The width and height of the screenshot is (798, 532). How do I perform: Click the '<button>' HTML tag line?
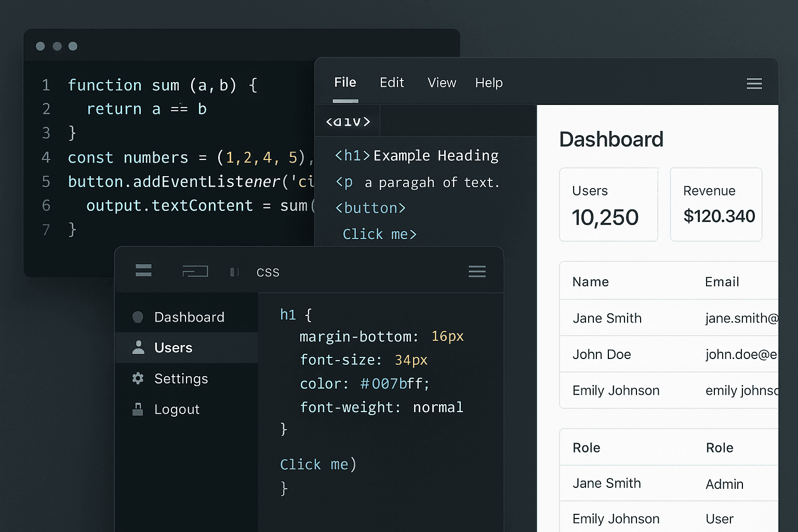[370, 208]
